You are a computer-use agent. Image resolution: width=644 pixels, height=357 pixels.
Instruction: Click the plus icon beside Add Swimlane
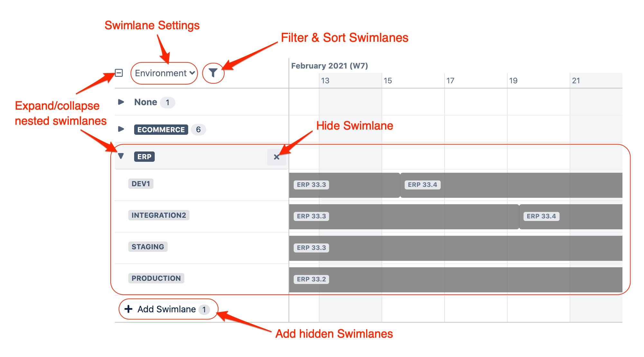click(x=128, y=309)
